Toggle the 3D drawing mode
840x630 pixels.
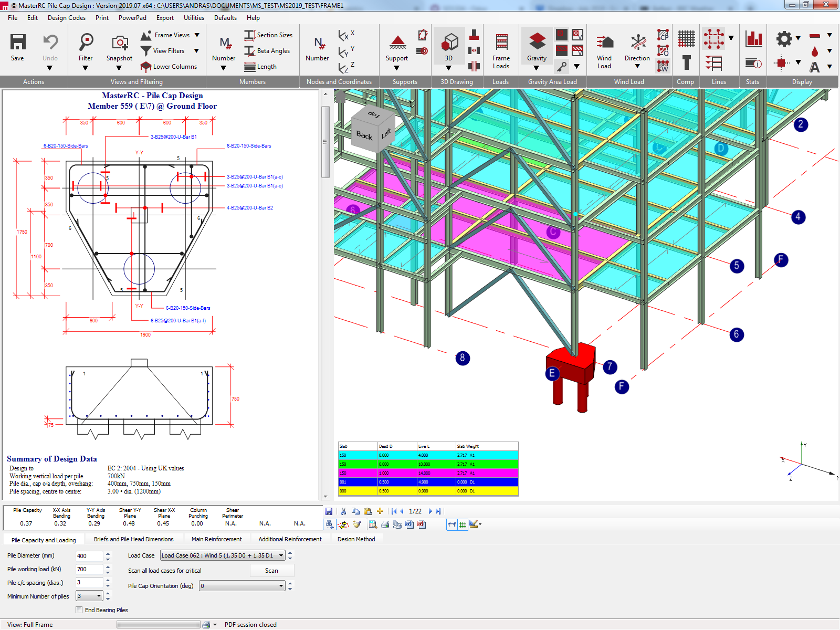(449, 41)
